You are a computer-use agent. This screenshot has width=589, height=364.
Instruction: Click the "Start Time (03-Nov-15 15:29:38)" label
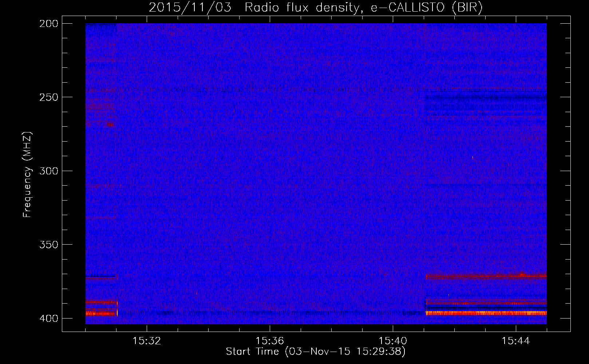[x=316, y=352]
